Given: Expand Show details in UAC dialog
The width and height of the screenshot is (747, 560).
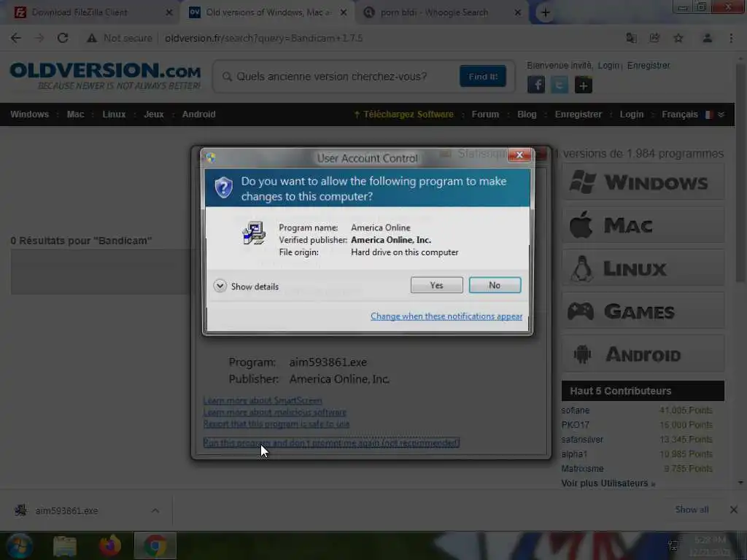Looking at the screenshot, I should point(246,286).
